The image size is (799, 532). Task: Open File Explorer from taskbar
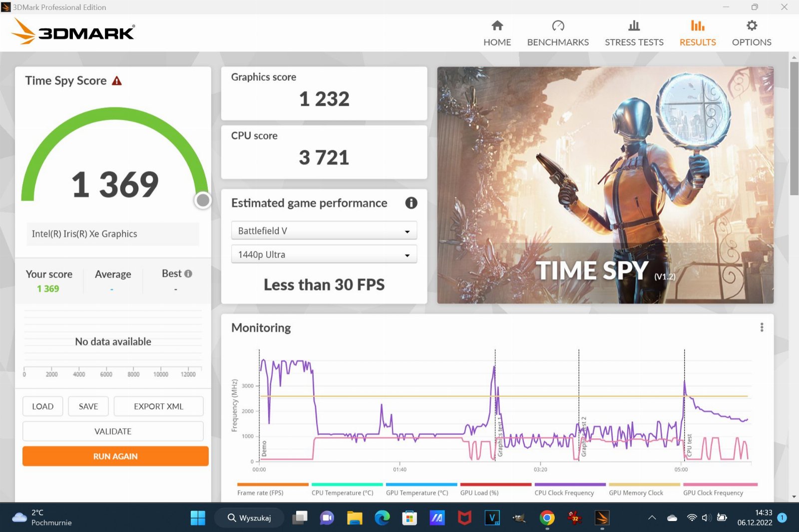click(355, 518)
